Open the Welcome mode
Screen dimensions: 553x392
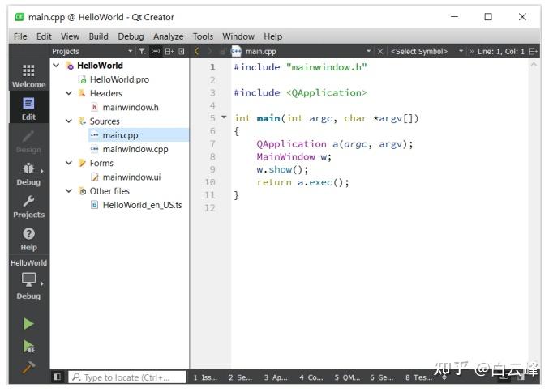[x=28, y=75]
